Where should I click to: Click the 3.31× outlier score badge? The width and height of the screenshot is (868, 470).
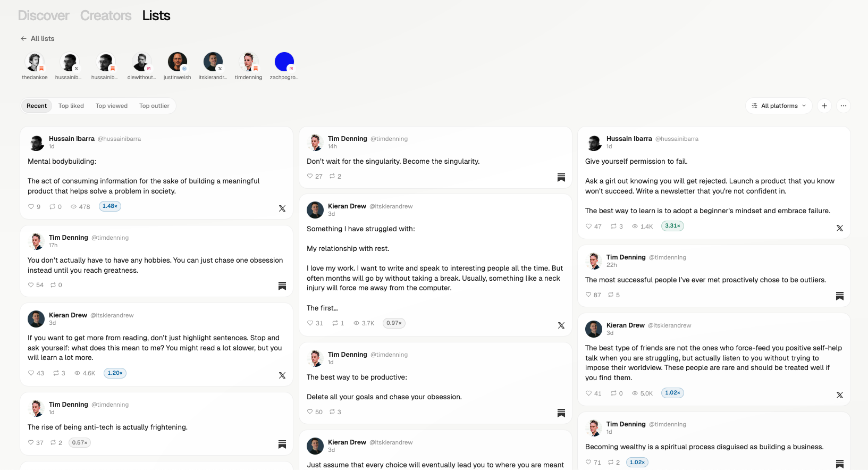click(x=672, y=226)
